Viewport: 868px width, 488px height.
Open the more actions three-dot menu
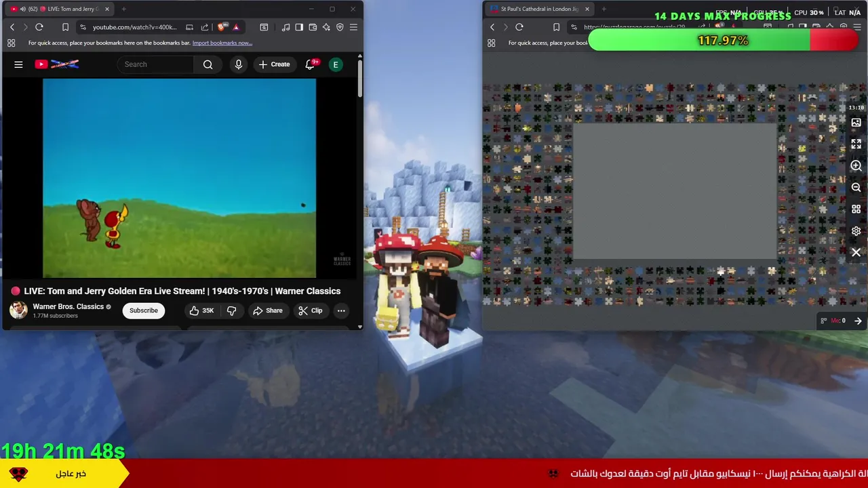(341, 310)
